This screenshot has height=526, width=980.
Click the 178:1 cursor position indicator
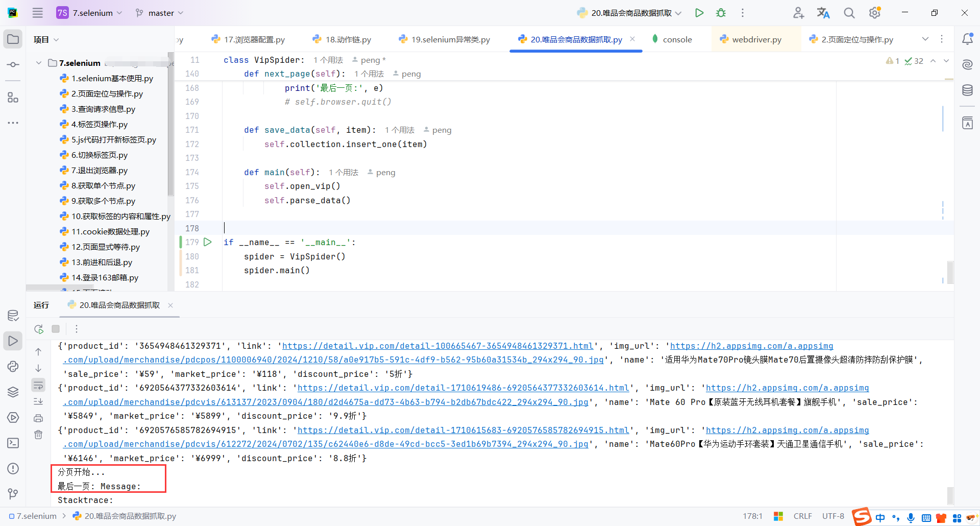[x=752, y=516]
